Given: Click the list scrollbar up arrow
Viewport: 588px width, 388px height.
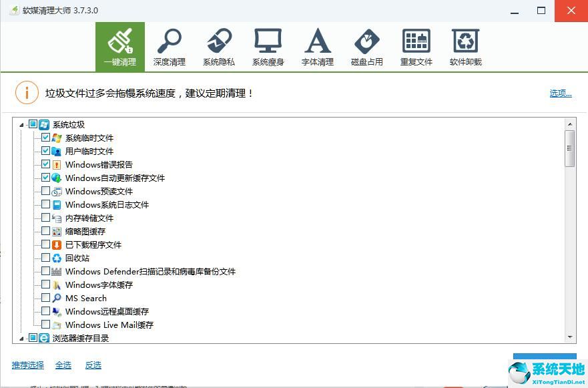Looking at the screenshot, I should 570,124.
